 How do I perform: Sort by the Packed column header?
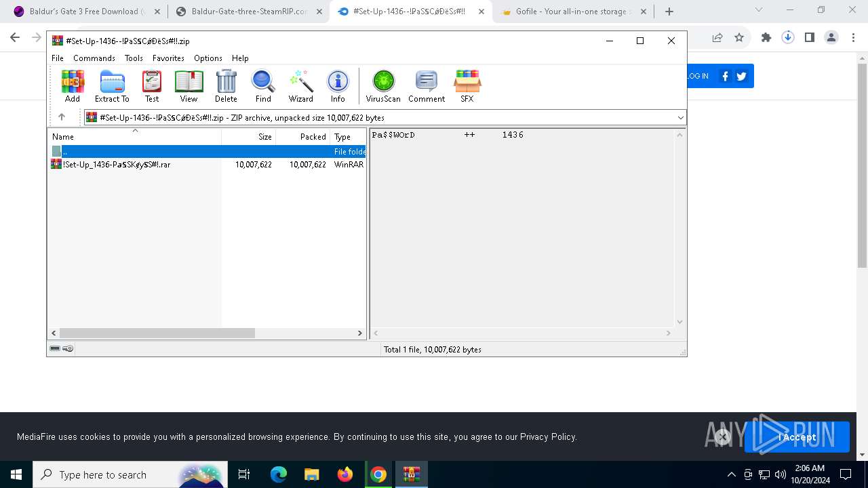[x=303, y=136]
